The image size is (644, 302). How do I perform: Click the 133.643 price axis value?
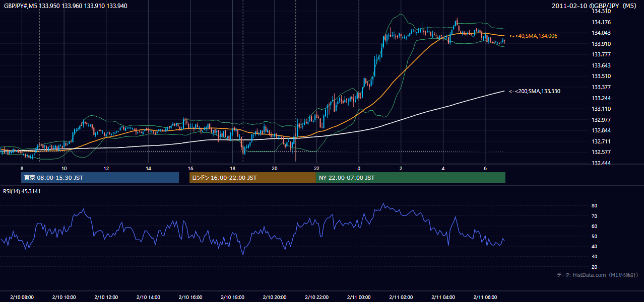(x=602, y=65)
